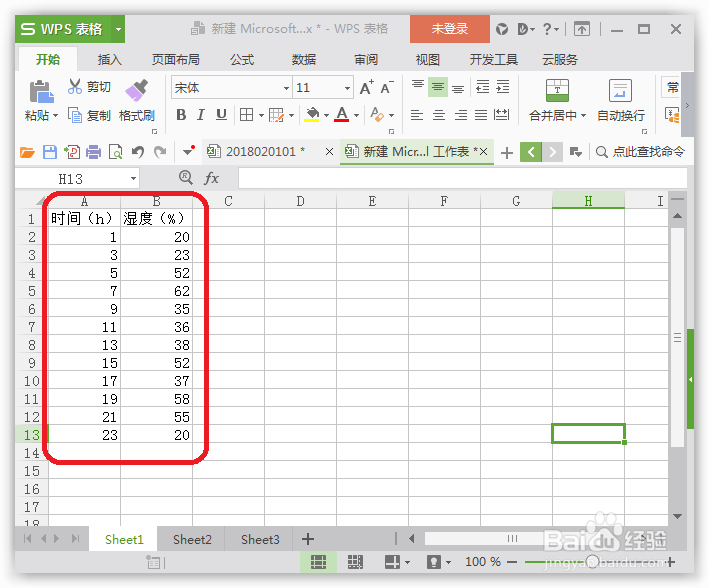
Task: Select the Format Painter brush
Action: [x=137, y=90]
